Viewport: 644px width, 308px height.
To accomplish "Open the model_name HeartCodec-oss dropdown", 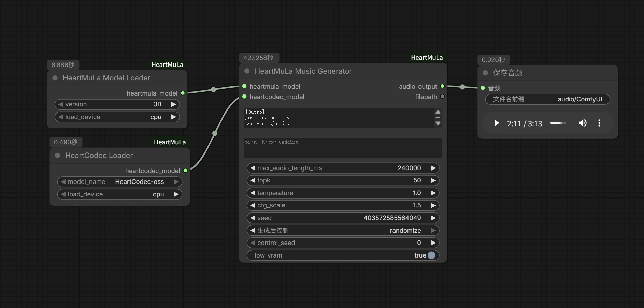I will 119,182.
